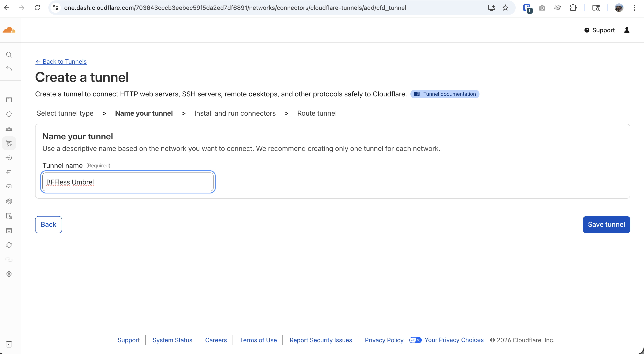The image size is (644, 354).
Task: Follow the Back to Tunnels link
Action: point(61,61)
